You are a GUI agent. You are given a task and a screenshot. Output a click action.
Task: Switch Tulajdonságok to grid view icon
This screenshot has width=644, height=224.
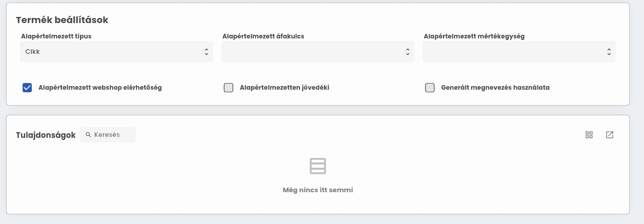(589, 135)
